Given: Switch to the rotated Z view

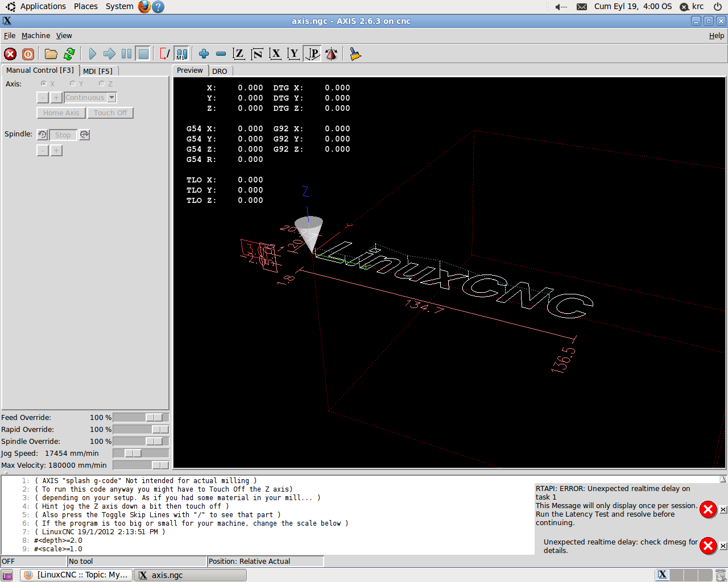Looking at the screenshot, I should 257,54.
